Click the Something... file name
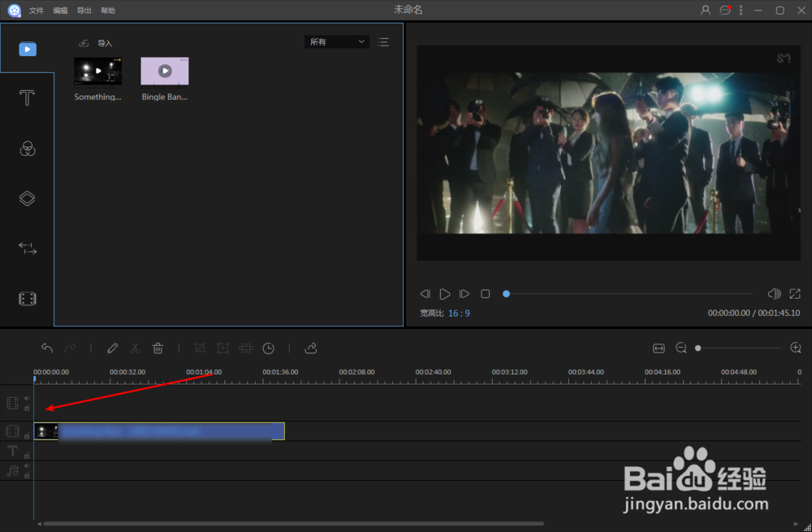The image size is (812, 532). 98,97
